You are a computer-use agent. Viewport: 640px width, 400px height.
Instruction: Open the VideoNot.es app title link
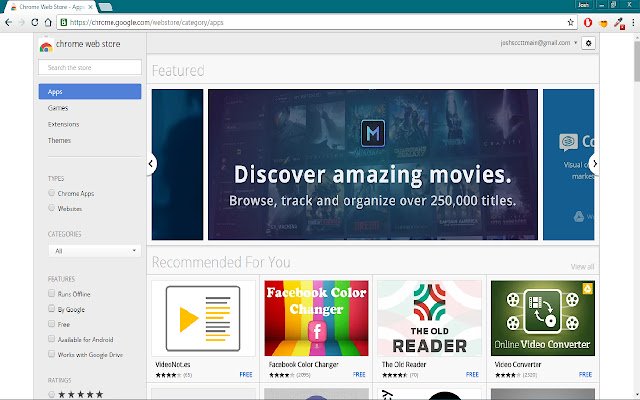(x=173, y=364)
